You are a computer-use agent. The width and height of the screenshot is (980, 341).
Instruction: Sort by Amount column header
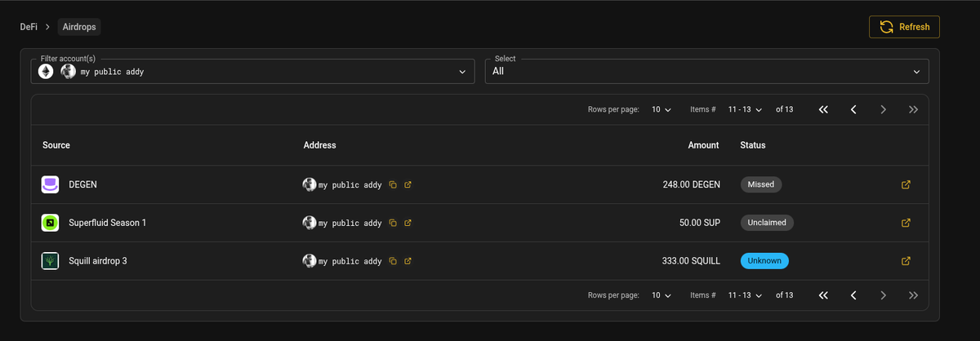click(x=703, y=145)
